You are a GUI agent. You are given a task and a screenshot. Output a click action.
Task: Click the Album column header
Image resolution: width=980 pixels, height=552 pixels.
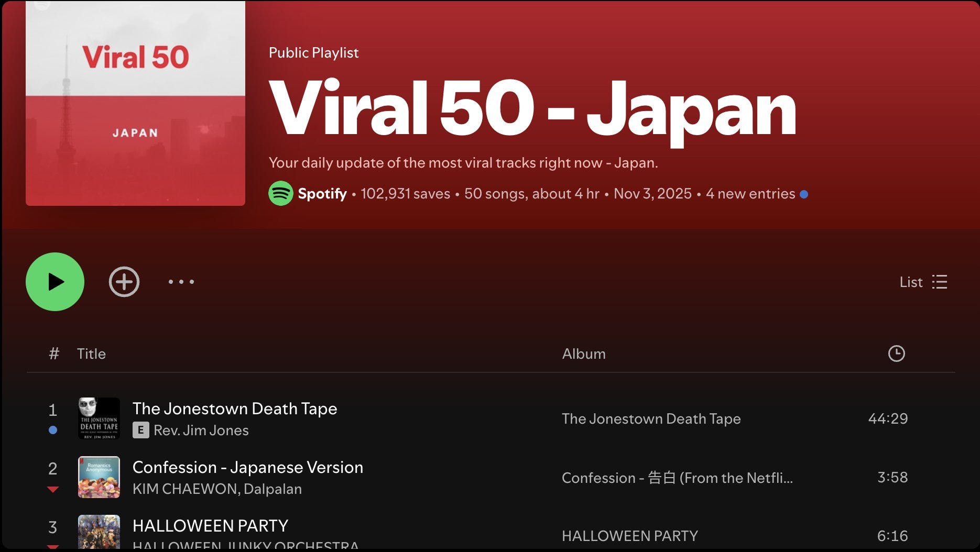coord(584,354)
